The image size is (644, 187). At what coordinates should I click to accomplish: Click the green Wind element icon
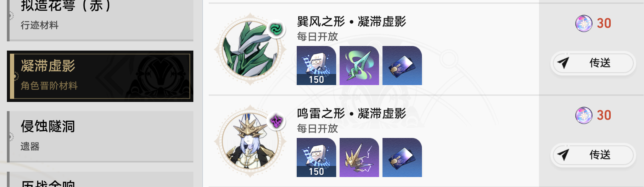pyautogui.click(x=276, y=29)
